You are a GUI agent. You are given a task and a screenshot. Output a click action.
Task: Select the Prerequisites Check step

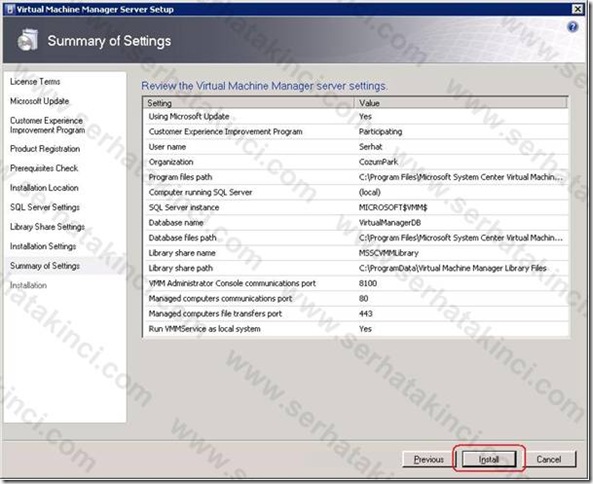coord(44,168)
